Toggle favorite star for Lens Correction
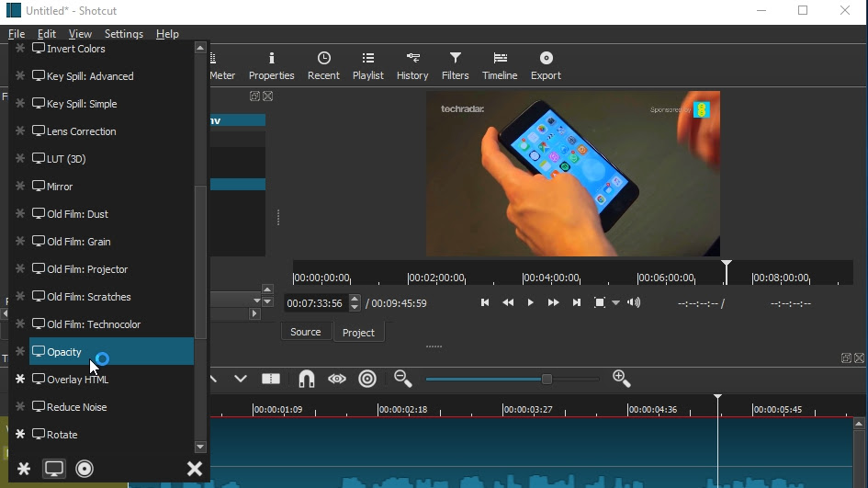The width and height of the screenshot is (868, 488). (x=20, y=131)
